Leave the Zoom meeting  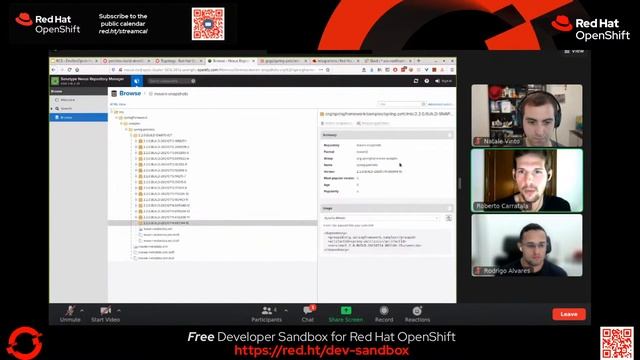[569, 314]
